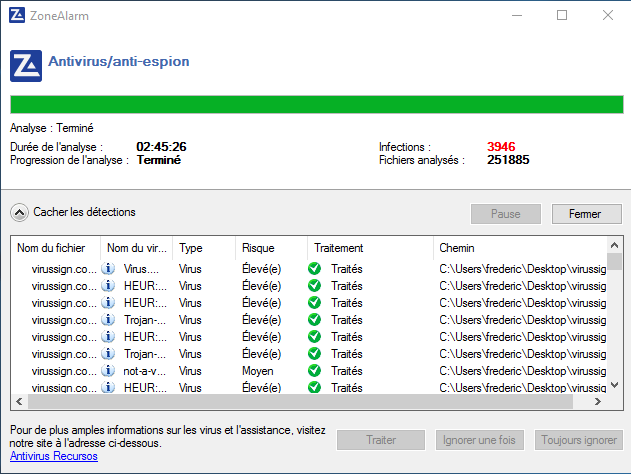Click the scroll up arrow of detections list
Screen dimensions: 631x474
tap(614, 245)
